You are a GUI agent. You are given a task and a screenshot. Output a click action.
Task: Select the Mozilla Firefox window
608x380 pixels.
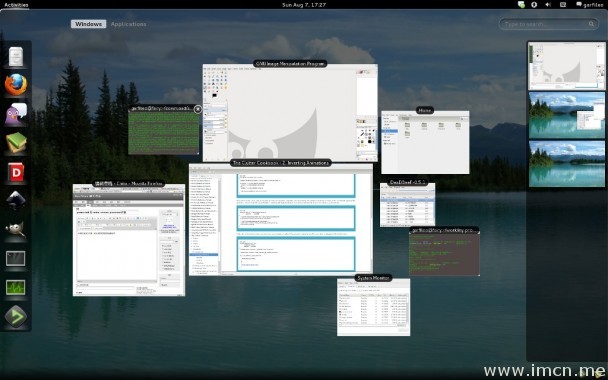tap(129, 240)
